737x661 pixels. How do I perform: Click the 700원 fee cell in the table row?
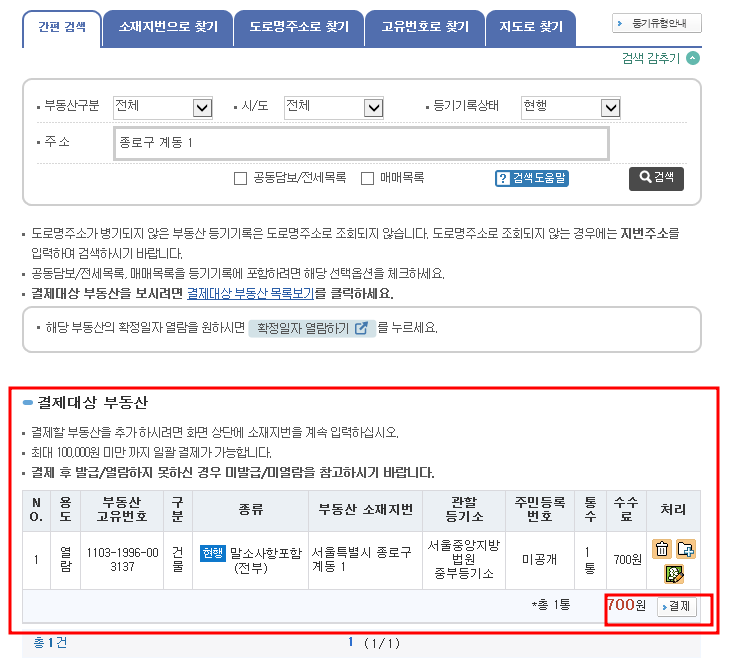tap(627, 560)
